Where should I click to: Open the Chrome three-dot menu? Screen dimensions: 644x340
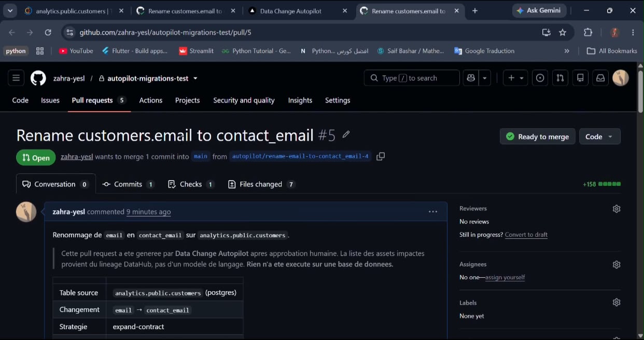click(633, 32)
